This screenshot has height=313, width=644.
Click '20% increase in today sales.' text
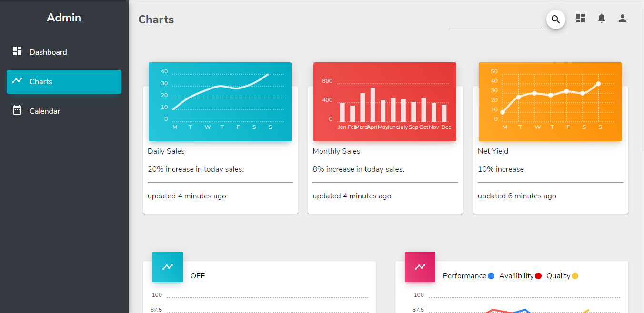196,169
